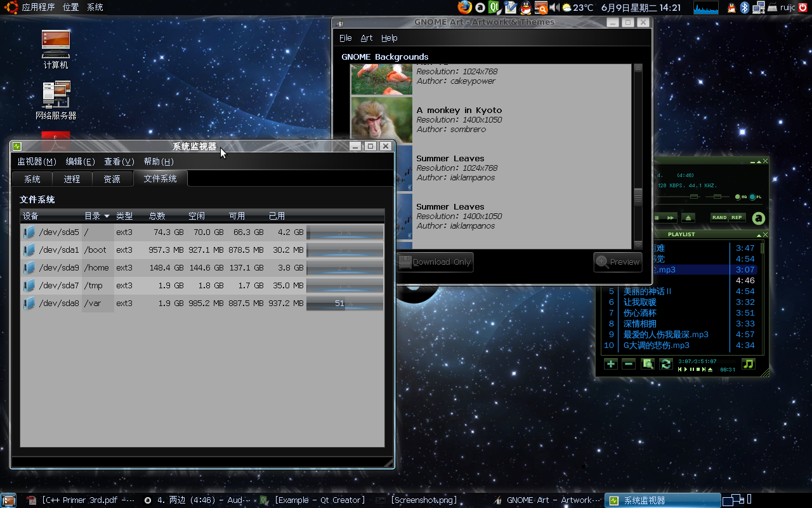Click the Audacious tray icon in top panel
812x508 pixels.
click(x=481, y=8)
